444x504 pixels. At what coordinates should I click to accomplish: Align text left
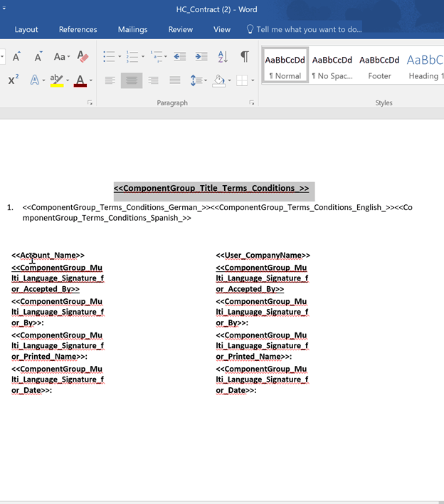(110, 80)
